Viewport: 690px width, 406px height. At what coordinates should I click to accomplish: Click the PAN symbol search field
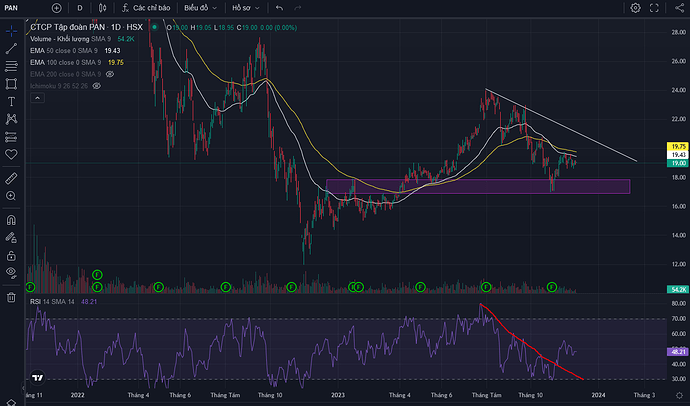pyautogui.click(x=11, y=8)
